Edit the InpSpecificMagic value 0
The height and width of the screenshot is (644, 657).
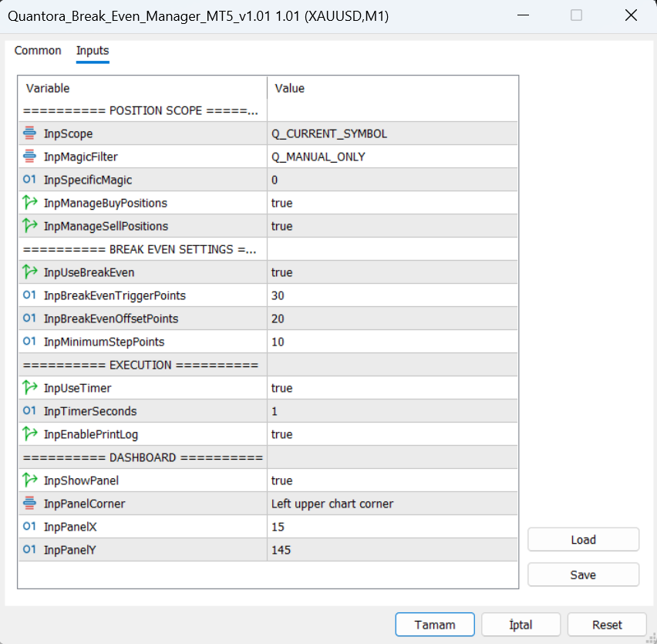(393, 180)
